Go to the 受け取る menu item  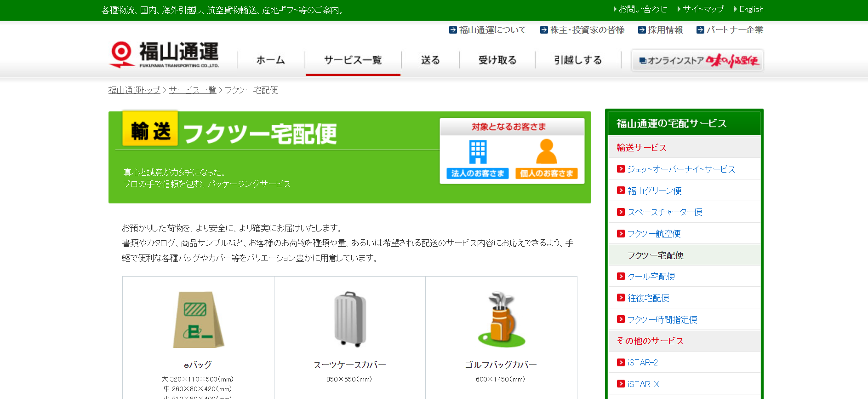click(x=497, y=60)
